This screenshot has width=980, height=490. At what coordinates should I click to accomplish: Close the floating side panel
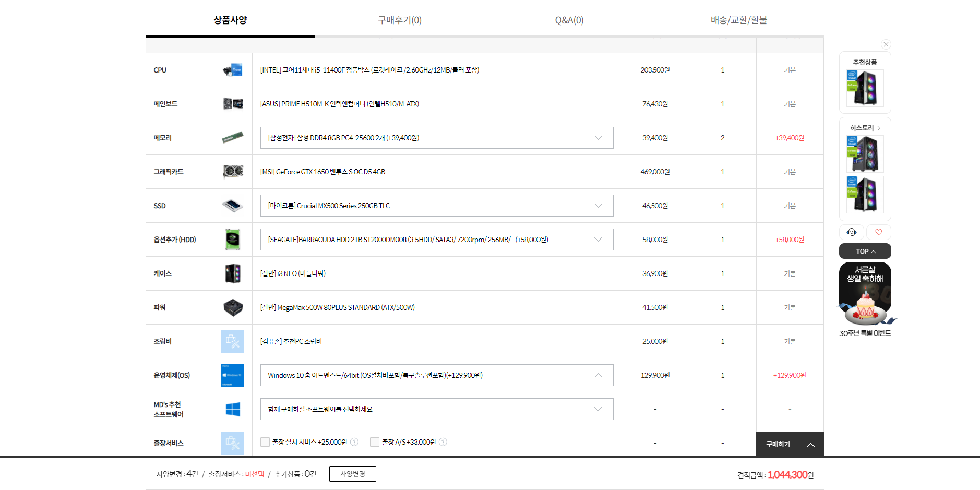click(886, 44)
